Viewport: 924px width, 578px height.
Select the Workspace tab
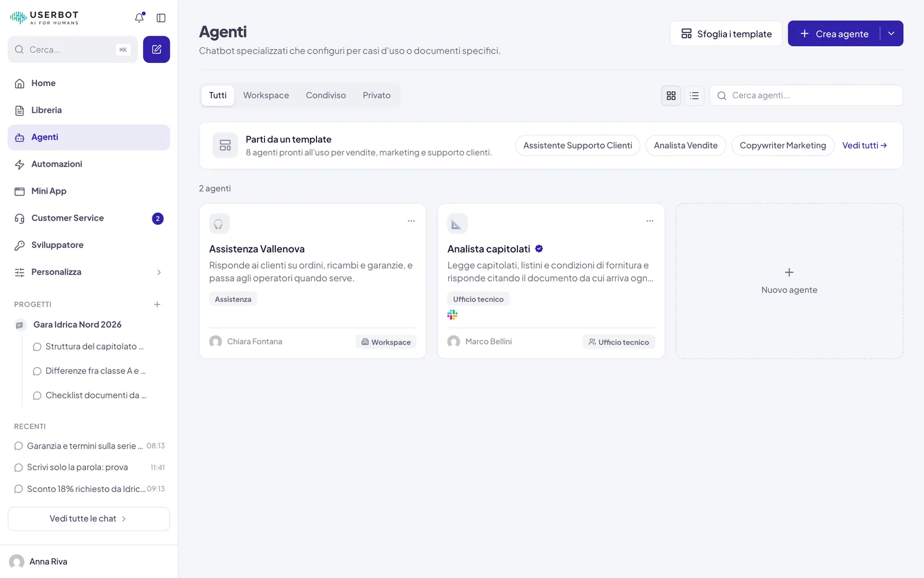click(266, 95)
